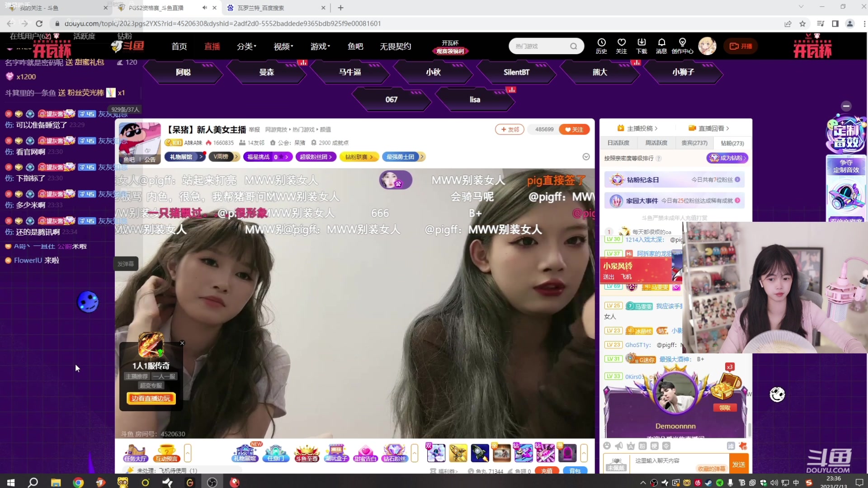This screenshot has width=868, height=488.
Task: Click the 边看直播边玩 ad button
Action: 151,398
